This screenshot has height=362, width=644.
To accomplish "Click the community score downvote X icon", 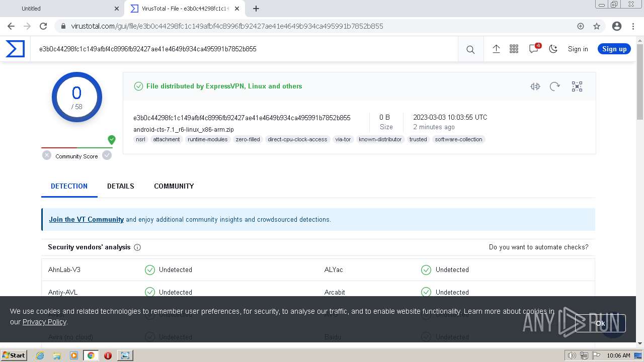I will [x=47, y=155].
